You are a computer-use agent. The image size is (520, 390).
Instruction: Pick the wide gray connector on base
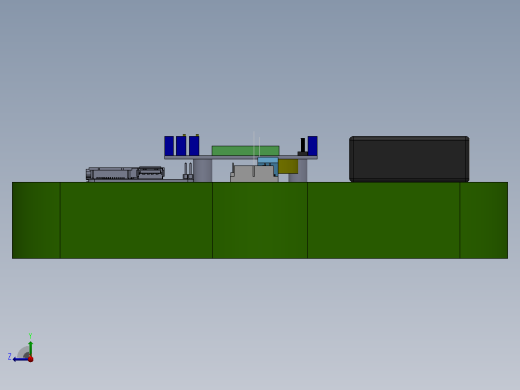pyautogui.click(x=254, y=174)
